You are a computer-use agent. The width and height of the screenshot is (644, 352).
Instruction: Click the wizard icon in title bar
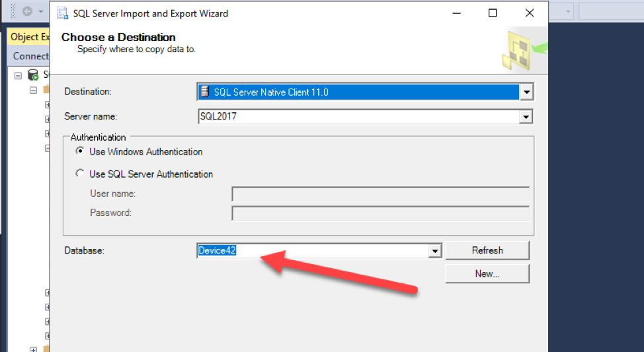pos(61,13)
